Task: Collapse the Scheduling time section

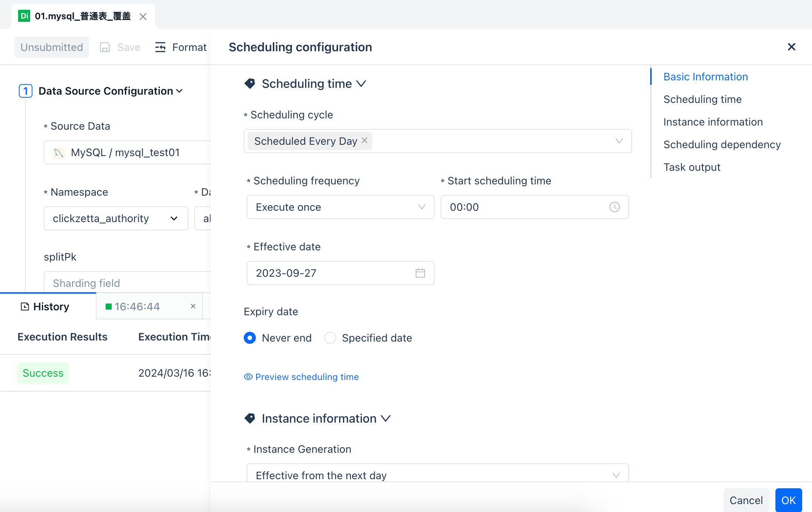Action: (x=361, y=84)
